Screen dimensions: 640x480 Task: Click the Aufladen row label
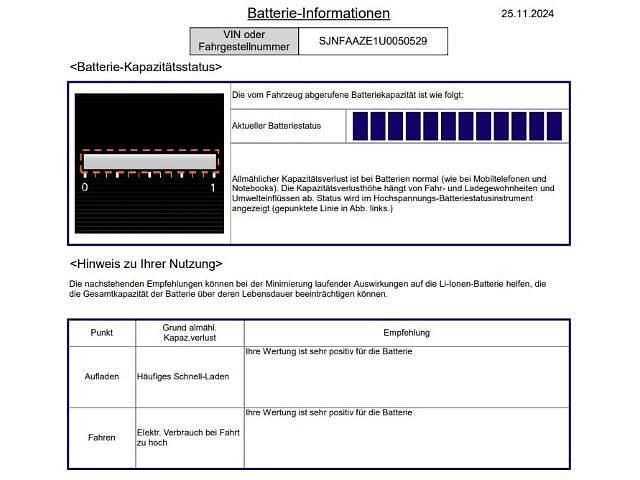101,377
